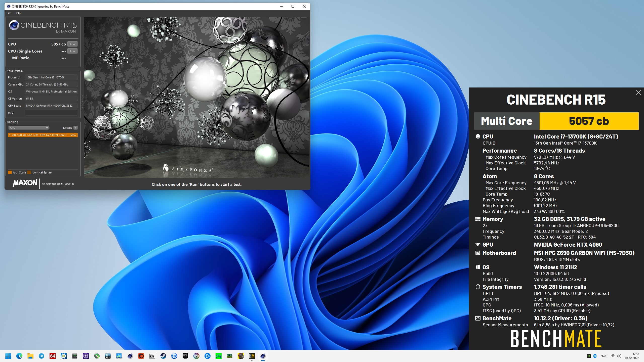The width and height of the screenshot is (644, 362).
Task: Run the CPU (Single Core) test
Action: pyautogui.click(x=72, y=51)
